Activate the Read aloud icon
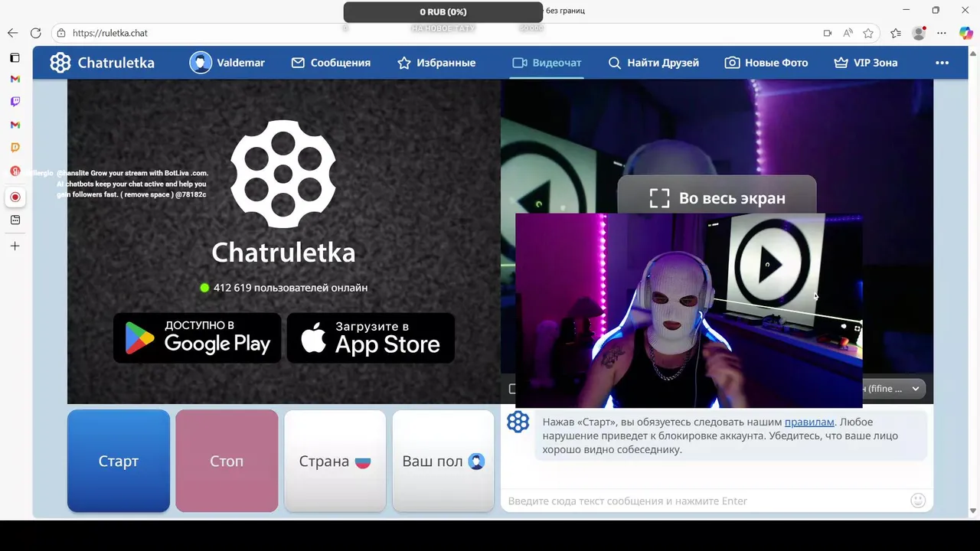980x551 pixels. point(848,33)
